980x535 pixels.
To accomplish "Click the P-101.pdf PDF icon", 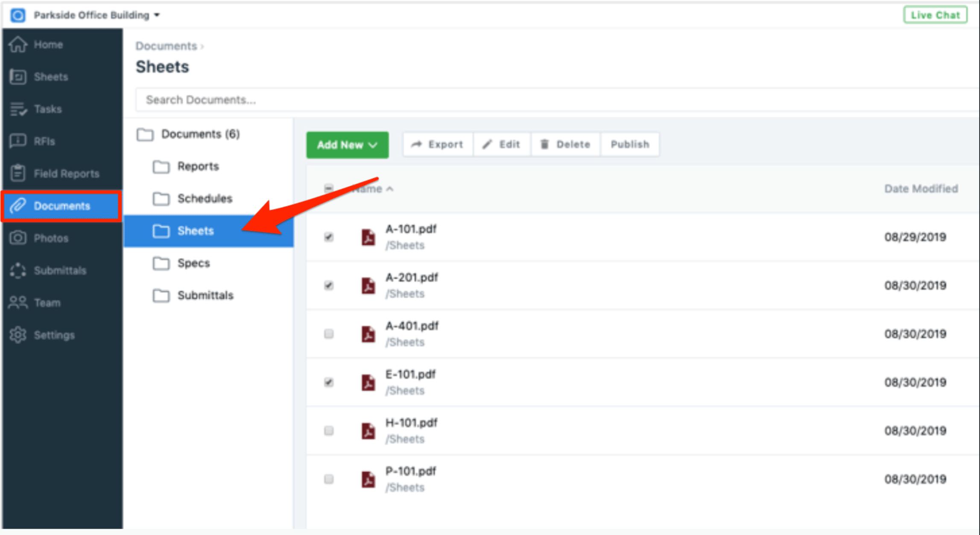I will point(368,479).
